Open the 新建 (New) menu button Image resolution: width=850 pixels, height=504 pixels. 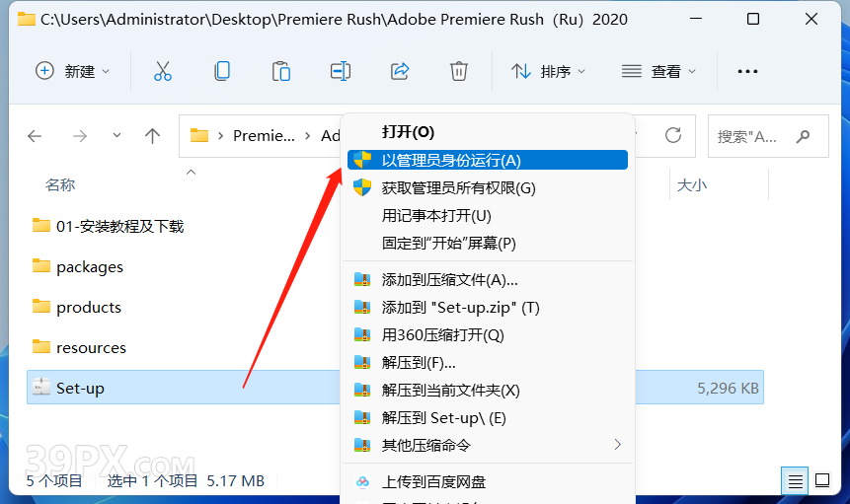tap(72, 71)
